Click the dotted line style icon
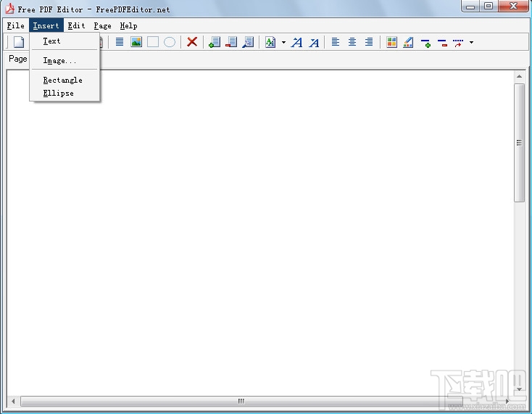 458,43
